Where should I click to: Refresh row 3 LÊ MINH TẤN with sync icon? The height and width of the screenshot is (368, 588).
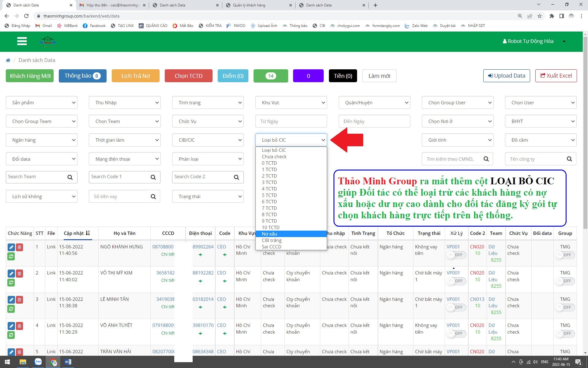pos(11,309)
